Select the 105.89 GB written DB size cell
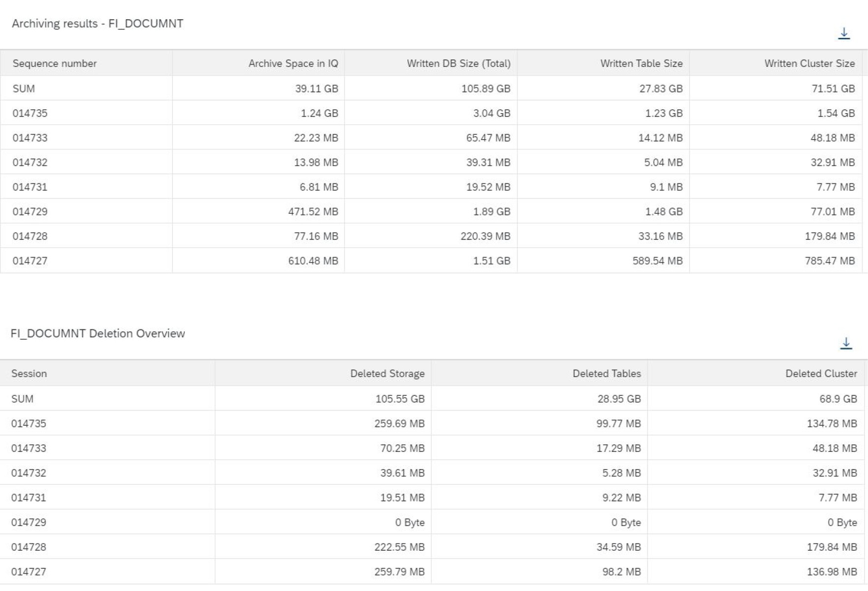This screenshot has height=591, width=868. [x=486, y=89]
